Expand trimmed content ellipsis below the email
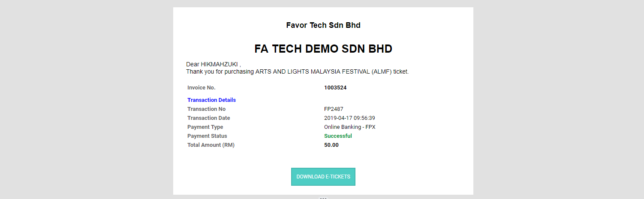 coord(323,198)
